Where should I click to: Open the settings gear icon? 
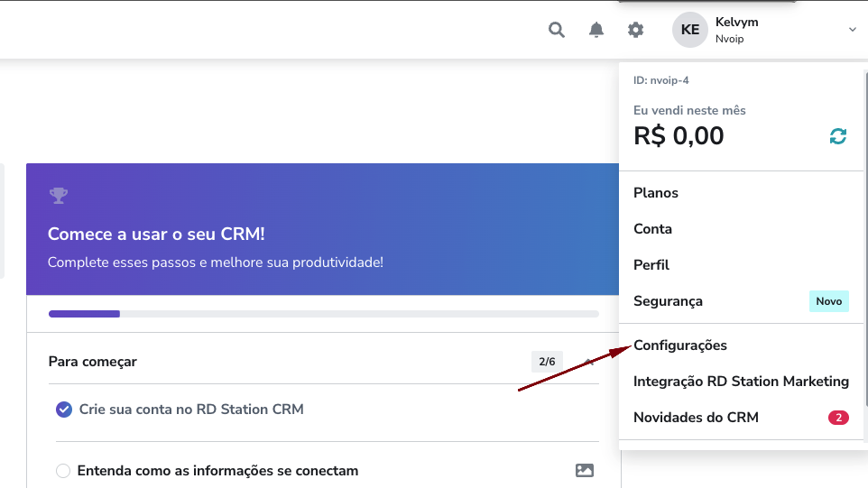click(636, 30)
